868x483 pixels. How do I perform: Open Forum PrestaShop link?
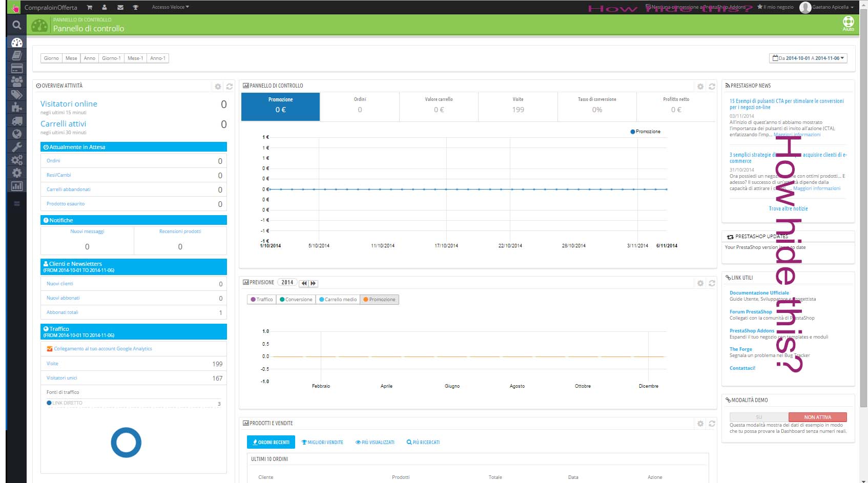750,311
